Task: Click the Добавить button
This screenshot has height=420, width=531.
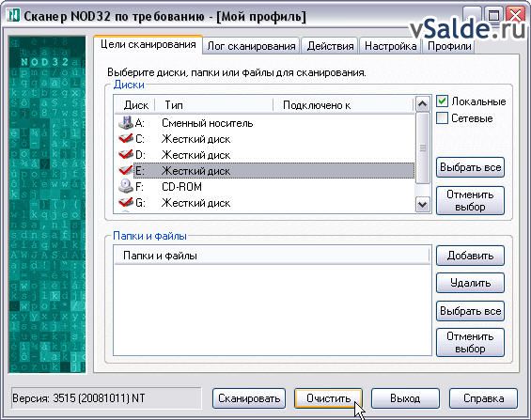Action: [470, 256]
